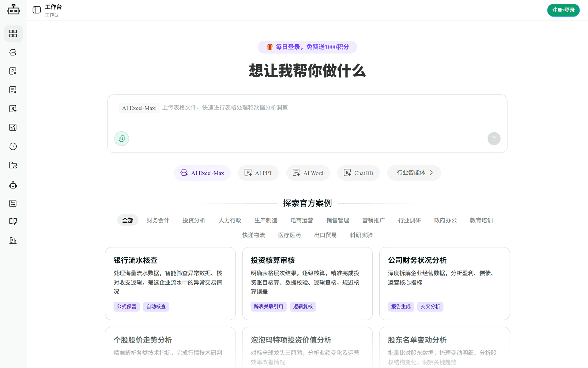Click the 报告生成 tag

[401, 307]
